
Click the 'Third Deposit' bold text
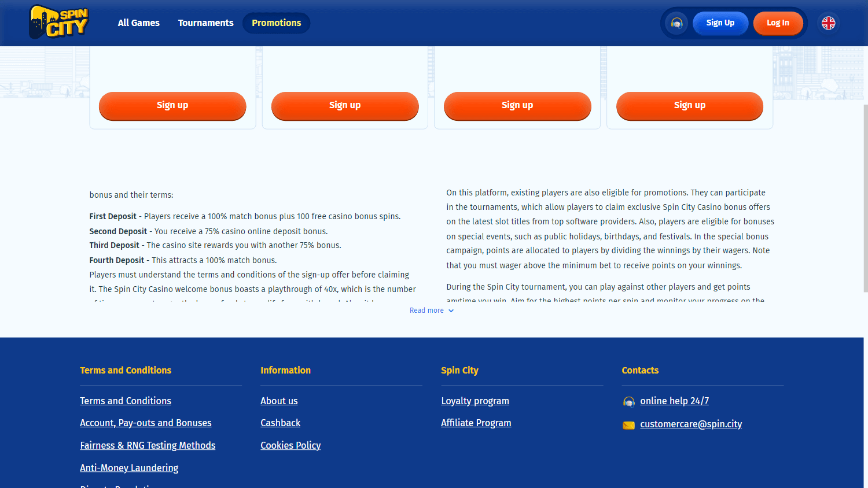pos(114,245)
